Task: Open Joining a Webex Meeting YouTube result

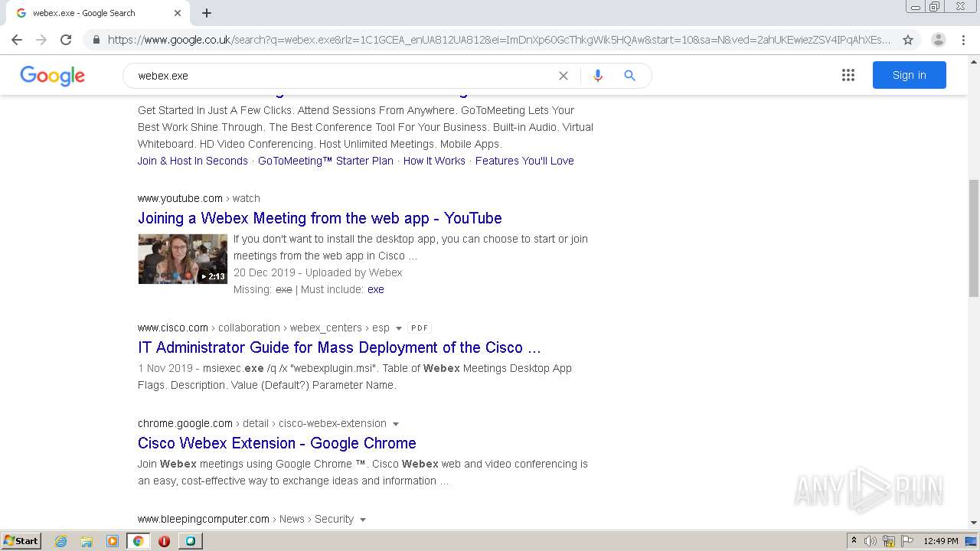Action: tap(320, 218)
